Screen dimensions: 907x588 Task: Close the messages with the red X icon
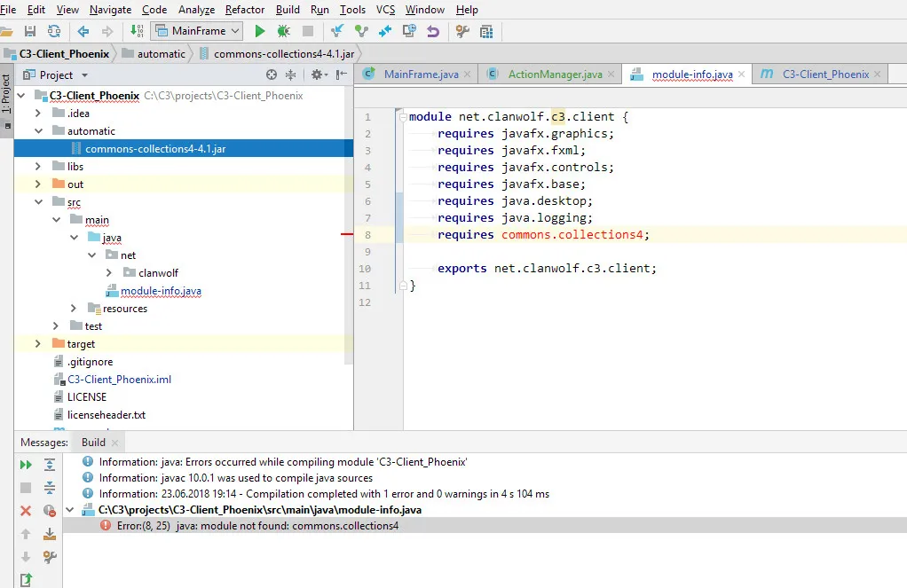26,511
